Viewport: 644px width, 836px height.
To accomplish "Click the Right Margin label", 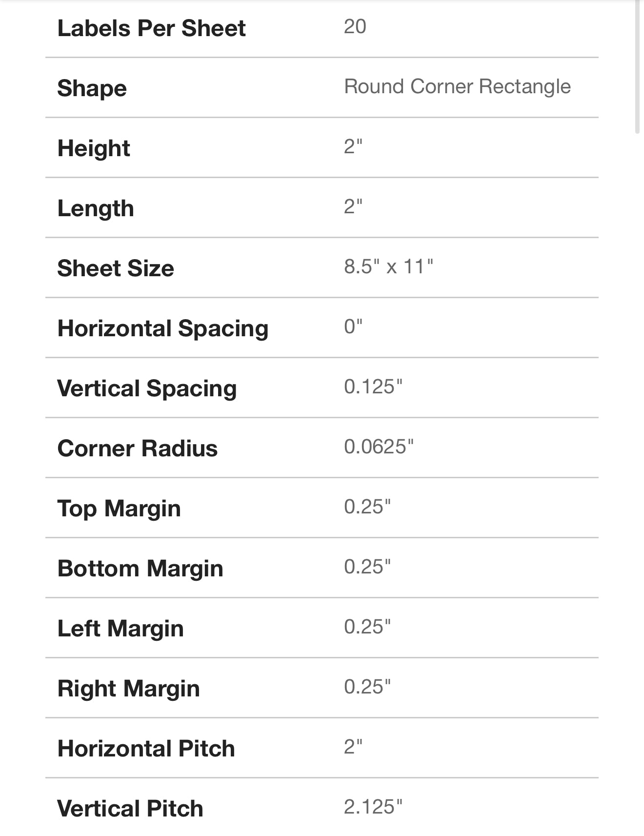I will [129, 689].
